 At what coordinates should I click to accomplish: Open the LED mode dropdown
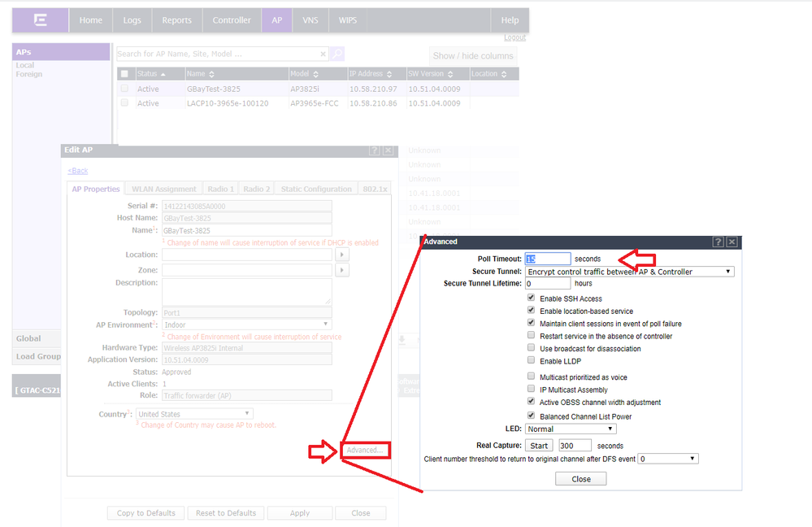tap(571, 429)
